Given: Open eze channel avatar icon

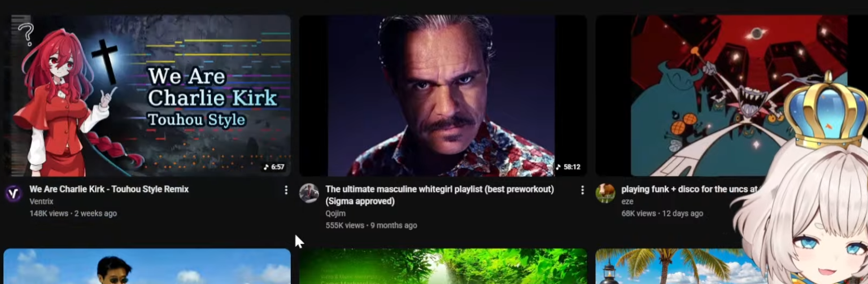Looking at the screenshot, I should 605,193.
